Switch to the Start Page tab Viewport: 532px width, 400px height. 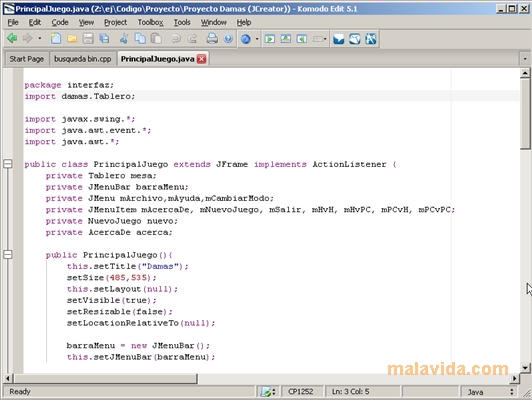[26, 59]
